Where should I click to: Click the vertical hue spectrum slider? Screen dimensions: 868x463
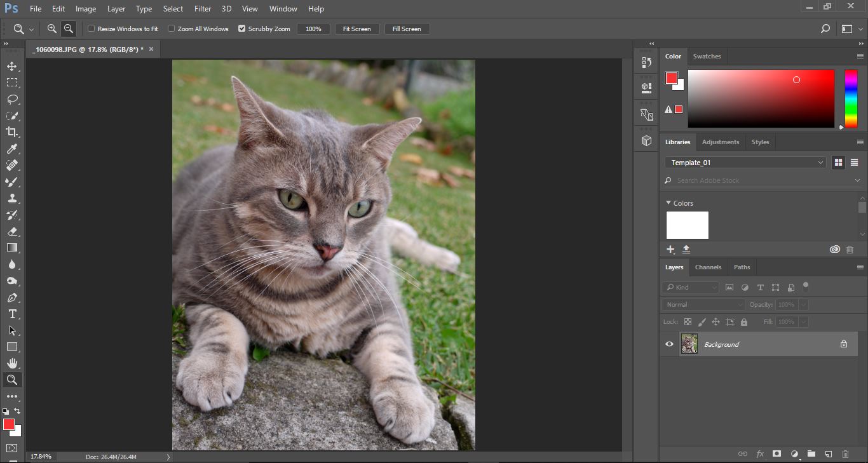pos(850,98)
